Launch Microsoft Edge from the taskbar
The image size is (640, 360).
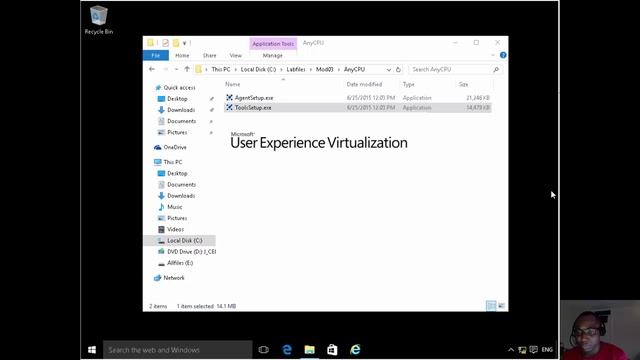287,350
